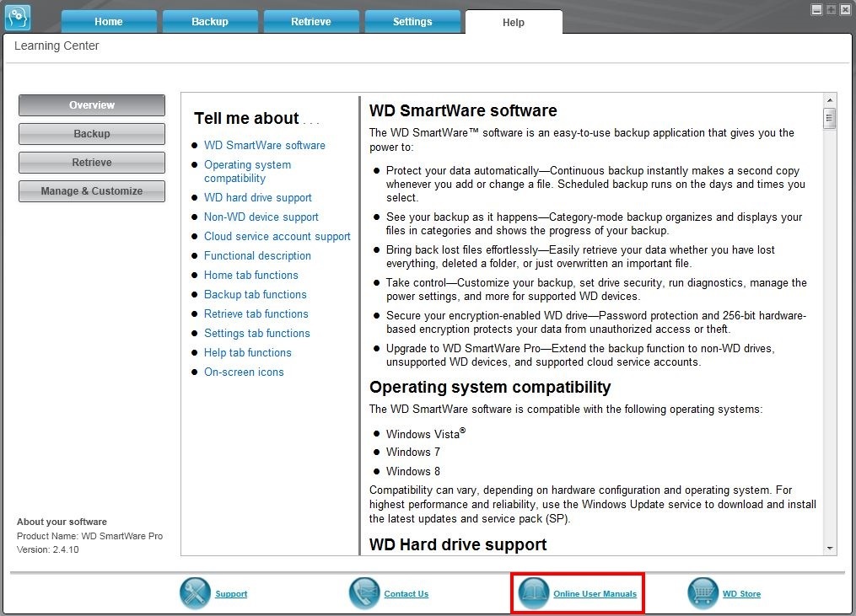
Task: Click the help content scroll down arrow
Action: pos(830,549)
